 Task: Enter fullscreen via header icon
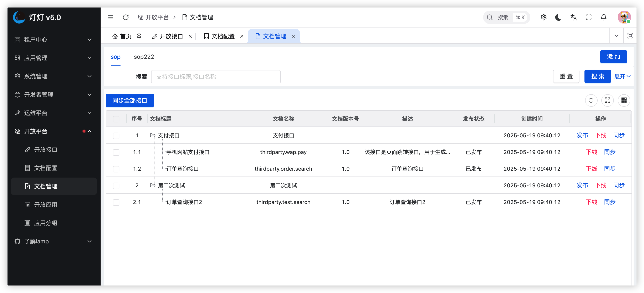(x=588, y=17)
